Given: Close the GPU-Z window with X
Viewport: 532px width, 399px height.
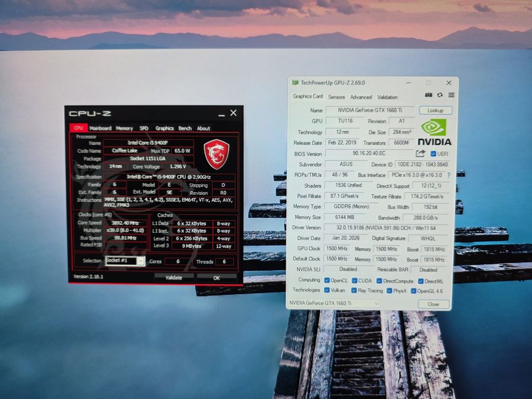Looking at the screenshot, I should (x=449, y=83).
